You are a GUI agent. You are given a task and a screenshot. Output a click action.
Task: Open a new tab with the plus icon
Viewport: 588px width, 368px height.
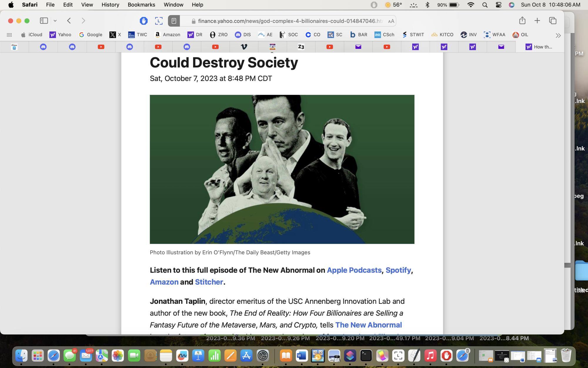[x=537, y=21]
